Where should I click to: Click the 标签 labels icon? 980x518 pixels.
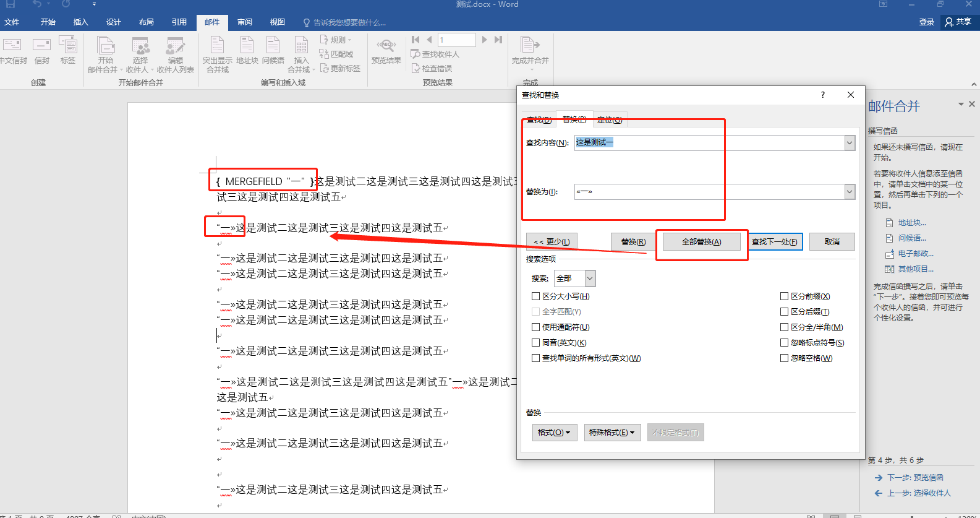pos(68,45)
